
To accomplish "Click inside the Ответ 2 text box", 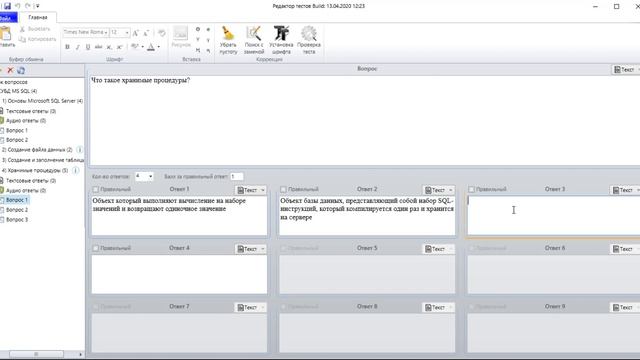I will coord(367,216).
